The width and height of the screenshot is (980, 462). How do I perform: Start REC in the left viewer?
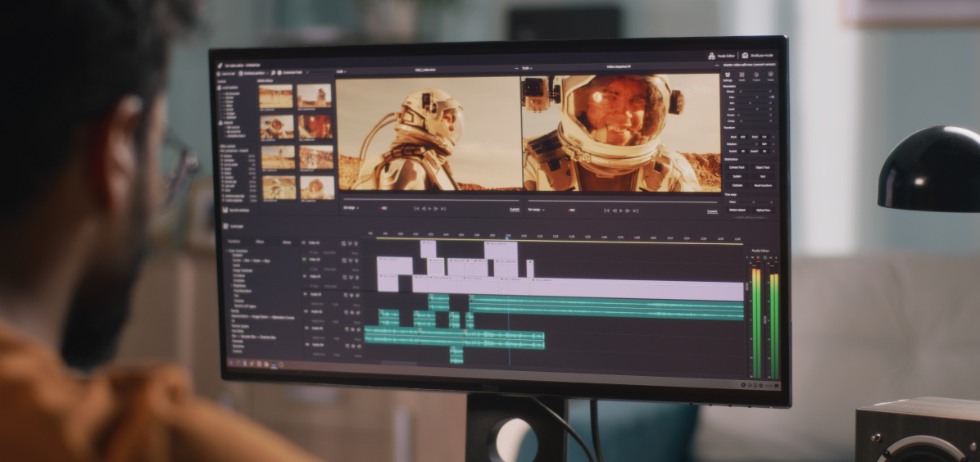(383, 208)
